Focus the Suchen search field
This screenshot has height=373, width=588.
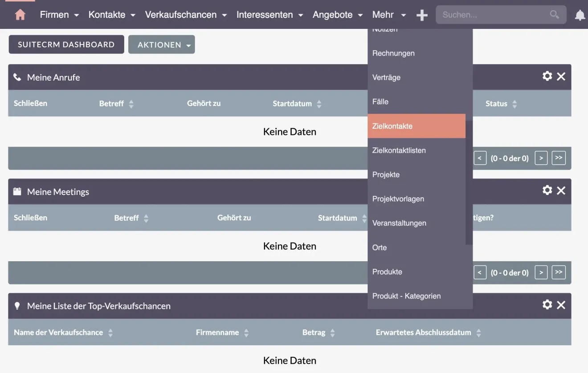click(492, 15)
